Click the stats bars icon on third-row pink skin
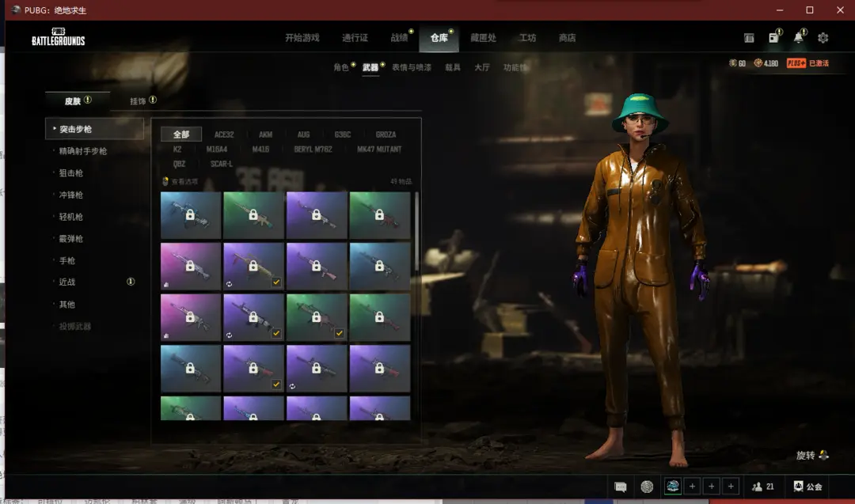Screen dimensions: 855x504 coord(165,335)
